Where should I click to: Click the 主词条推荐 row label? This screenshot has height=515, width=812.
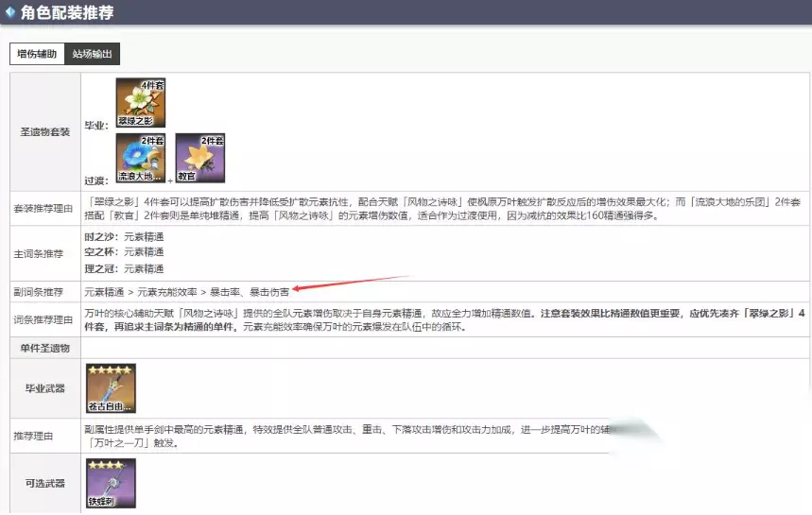click(x=39, y=254)
